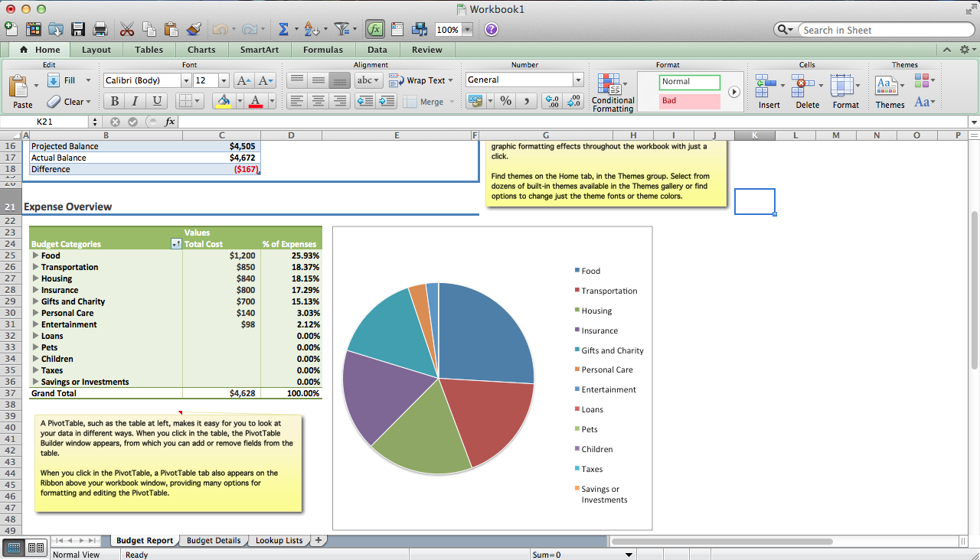
Task: Apply the Normal cell style
Action: tap(690, 82)
